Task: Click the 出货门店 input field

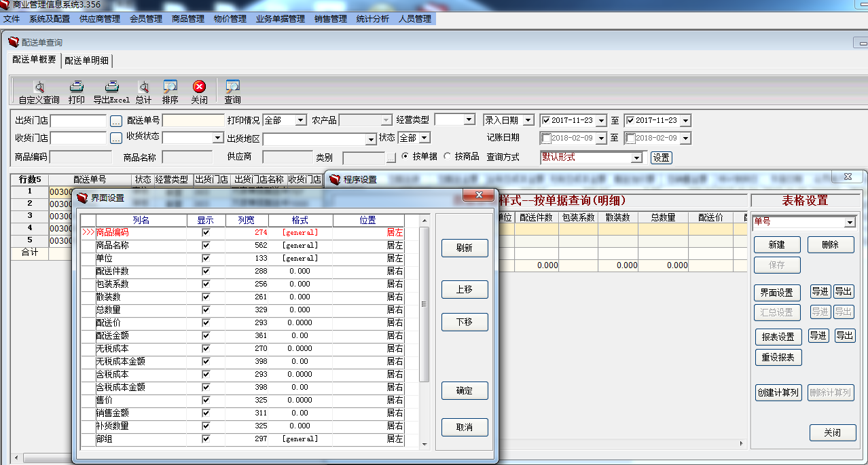Action: pyautogui.click(x=79, y=121)
